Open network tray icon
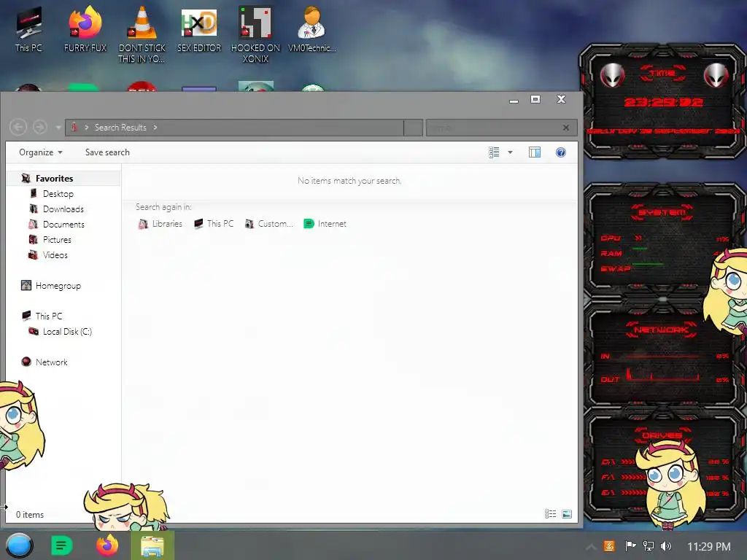The height and width of the screenshot is (560, 747). click(x=649, y=546)
